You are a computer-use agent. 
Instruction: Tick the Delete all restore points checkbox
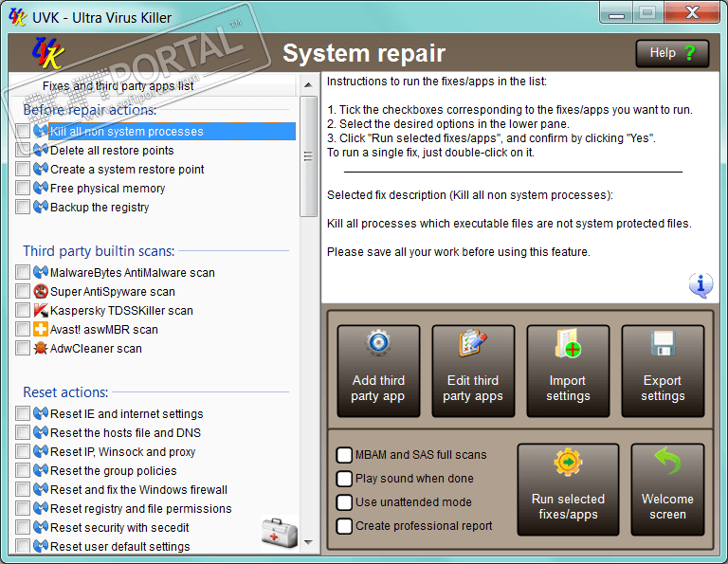(23, 151)
